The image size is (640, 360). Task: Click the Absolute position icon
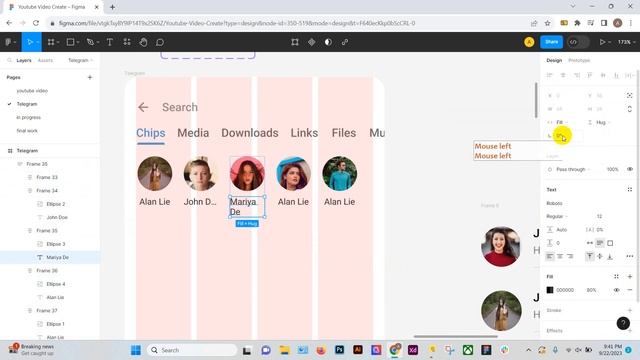pyautogui.click(x=629, y=96)
